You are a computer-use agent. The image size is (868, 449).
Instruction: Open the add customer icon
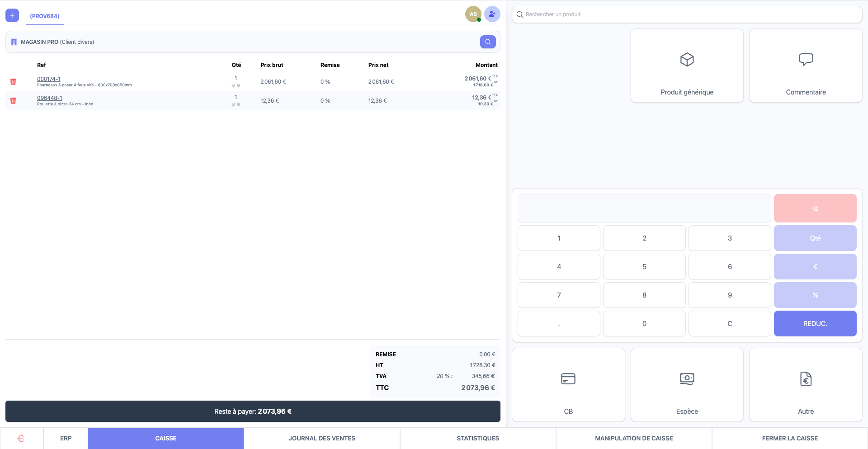click(492, 14)
